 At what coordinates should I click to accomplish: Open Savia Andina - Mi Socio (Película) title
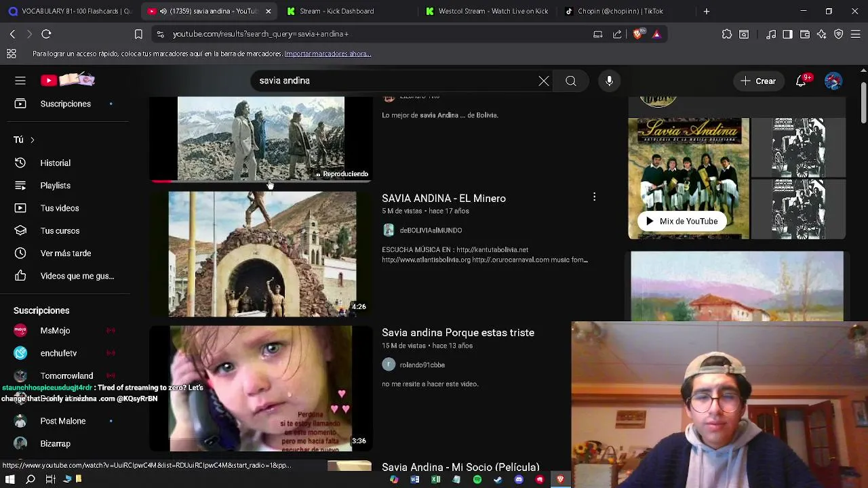point(460,467)
